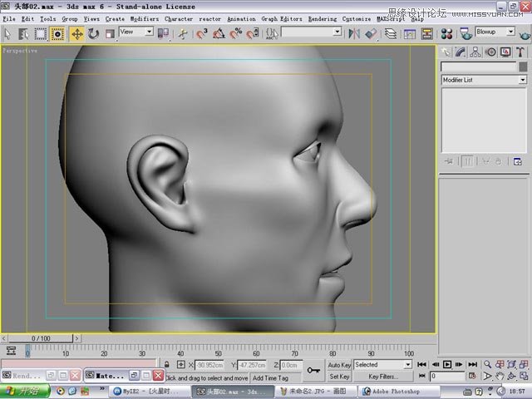Choose the Rectangular Selection Region tool
Viewport: 532px width, 399px height.
click(x=41, y=34)
